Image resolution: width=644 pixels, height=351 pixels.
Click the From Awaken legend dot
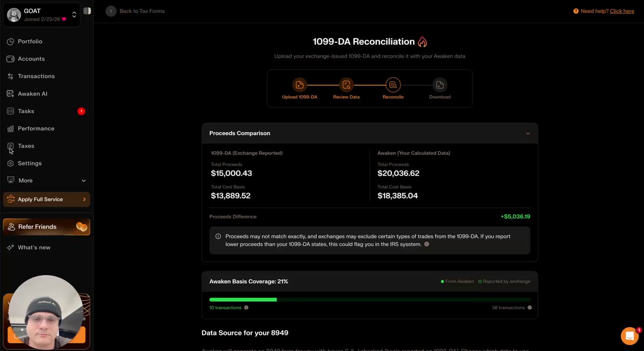click(442, 282)
